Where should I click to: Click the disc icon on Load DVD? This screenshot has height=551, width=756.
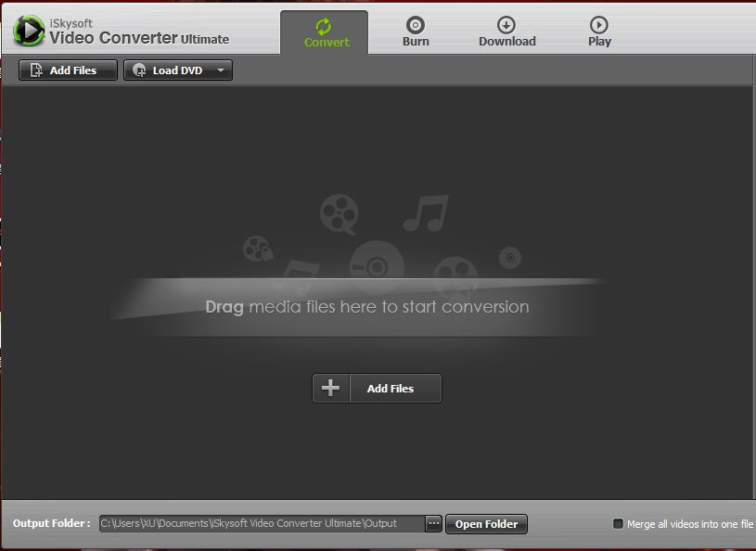tap(140, 70)
